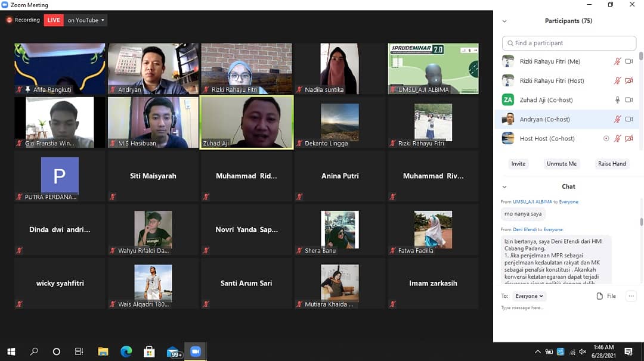
Task: Toggle the muted mic for Rizki Rahayu Fitri (Me)
Action: (618, 61)
